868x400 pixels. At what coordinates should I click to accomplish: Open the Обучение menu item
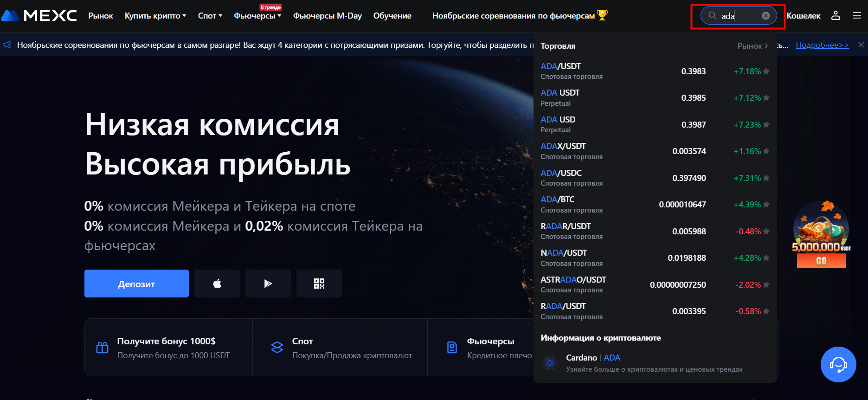click(392, 16)
